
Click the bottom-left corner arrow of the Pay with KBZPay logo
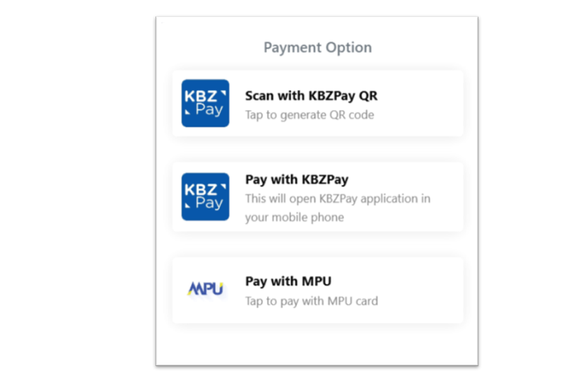[187, 205]
